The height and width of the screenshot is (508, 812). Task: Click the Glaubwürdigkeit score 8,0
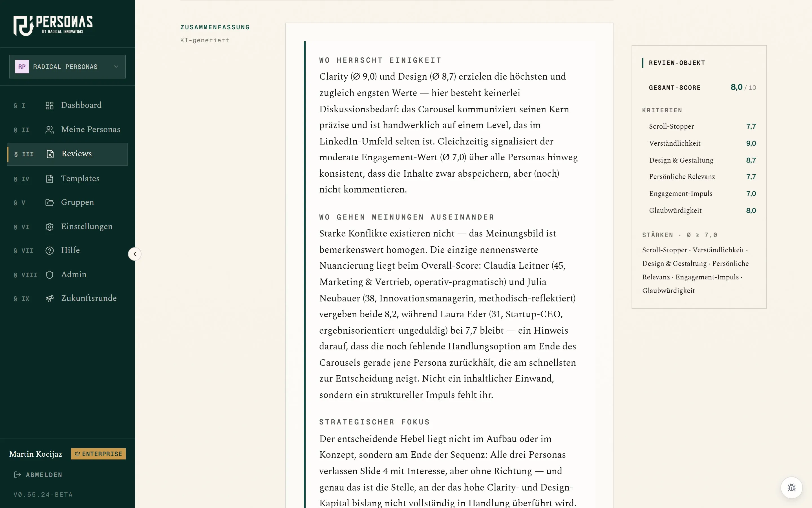(751, 211)
